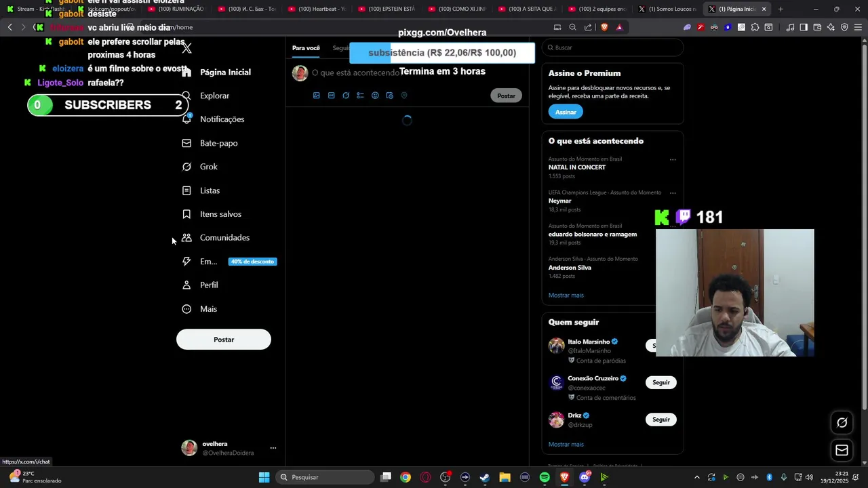Click the 40% de desconto badge
868x488 pixels.
coord(252,262)
